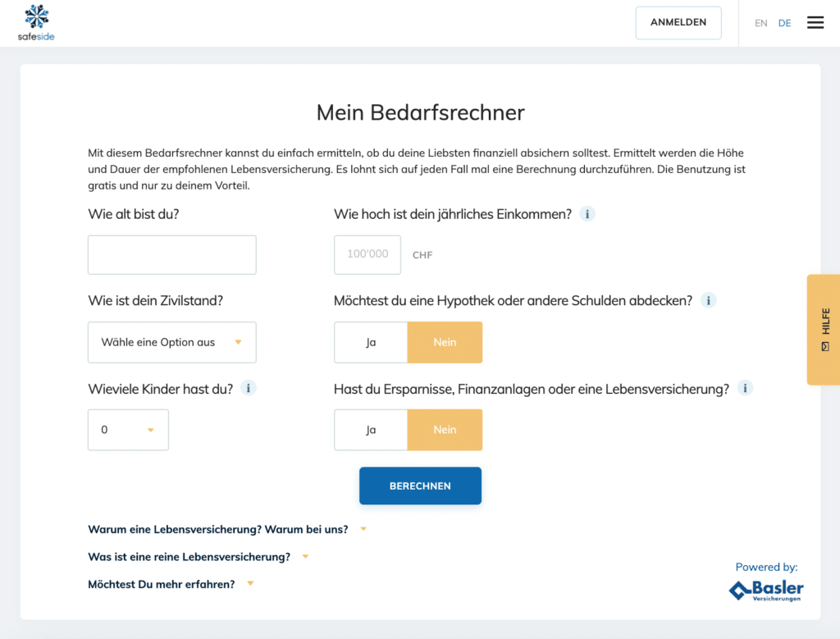Open the Zivilstand option dropdown

point(171,342)
